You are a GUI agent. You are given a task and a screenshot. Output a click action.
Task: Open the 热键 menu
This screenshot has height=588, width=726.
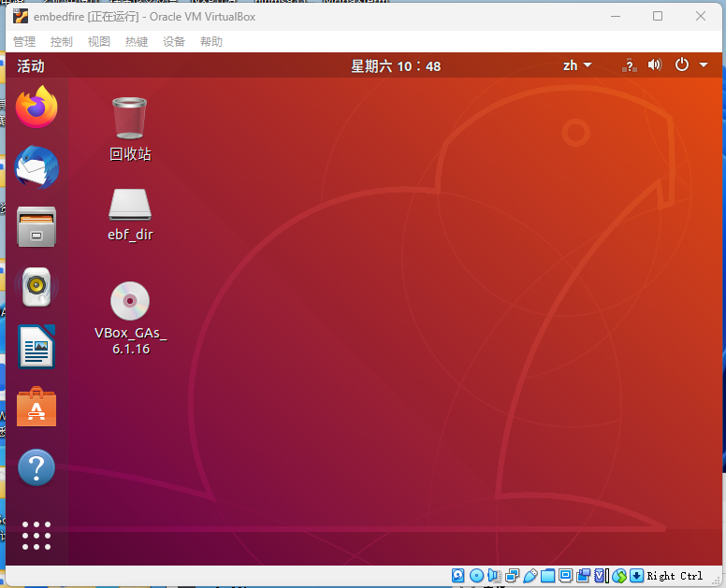[x=137, y=42]
